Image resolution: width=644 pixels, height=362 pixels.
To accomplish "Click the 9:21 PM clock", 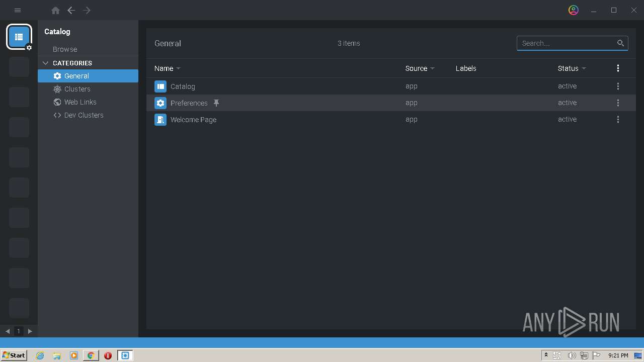I will point(618,355).
